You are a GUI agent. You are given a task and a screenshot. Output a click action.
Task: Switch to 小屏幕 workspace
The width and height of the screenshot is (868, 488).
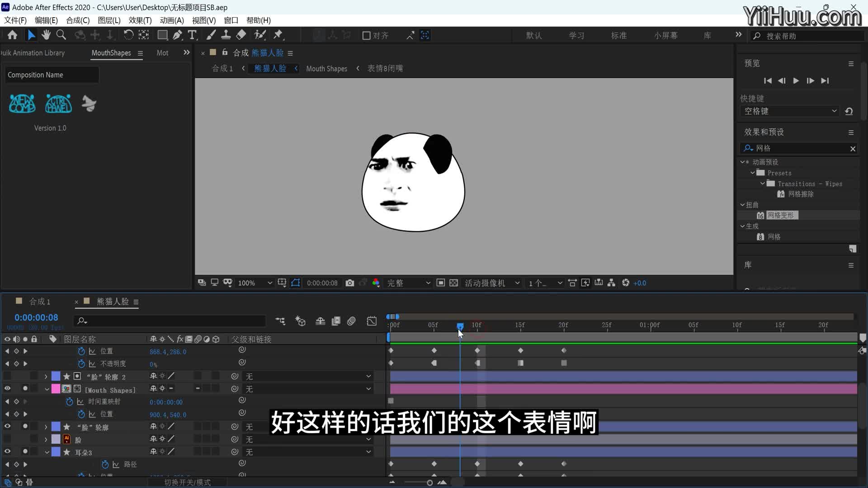tap(666, 35)
